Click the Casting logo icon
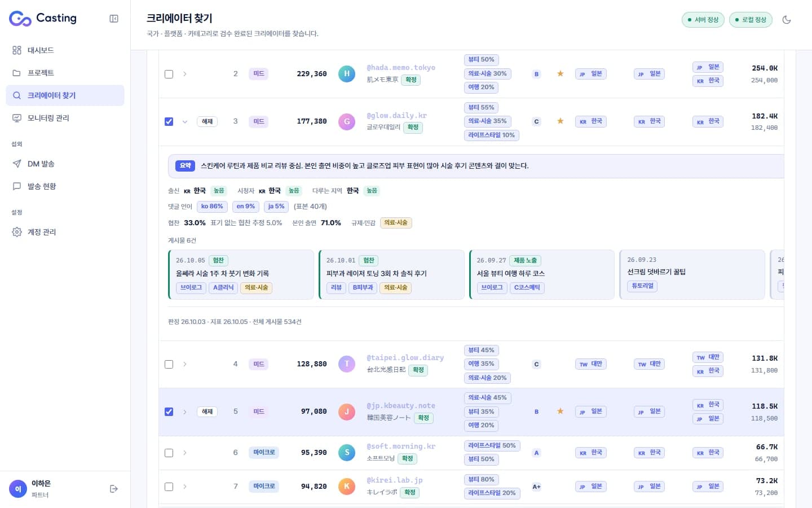 click(20, 19)
